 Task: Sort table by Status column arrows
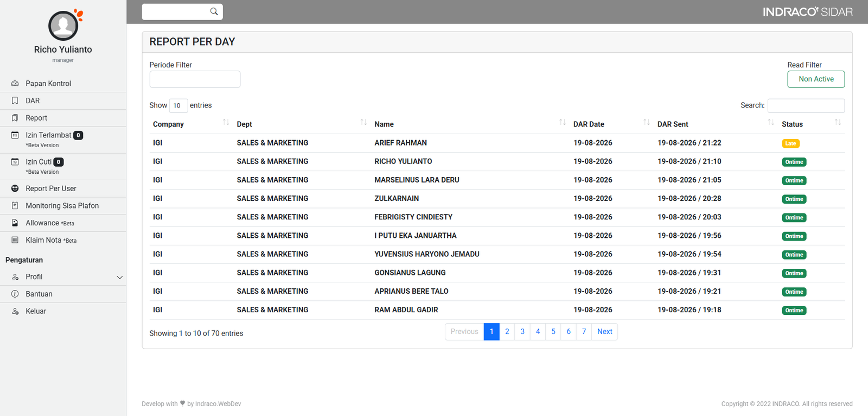point(838,123)
